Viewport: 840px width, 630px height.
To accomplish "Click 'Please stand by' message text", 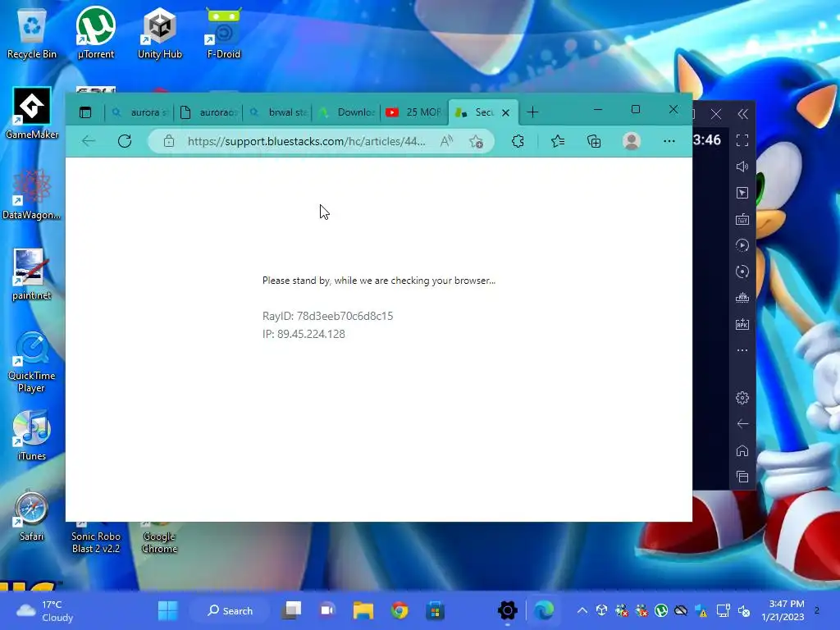I will (379, 281).
